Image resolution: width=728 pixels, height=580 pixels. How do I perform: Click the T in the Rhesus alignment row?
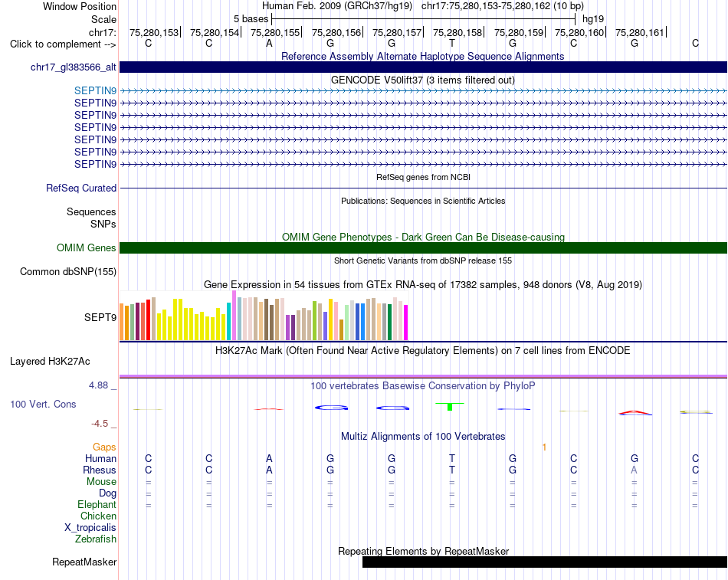[452, 470]
